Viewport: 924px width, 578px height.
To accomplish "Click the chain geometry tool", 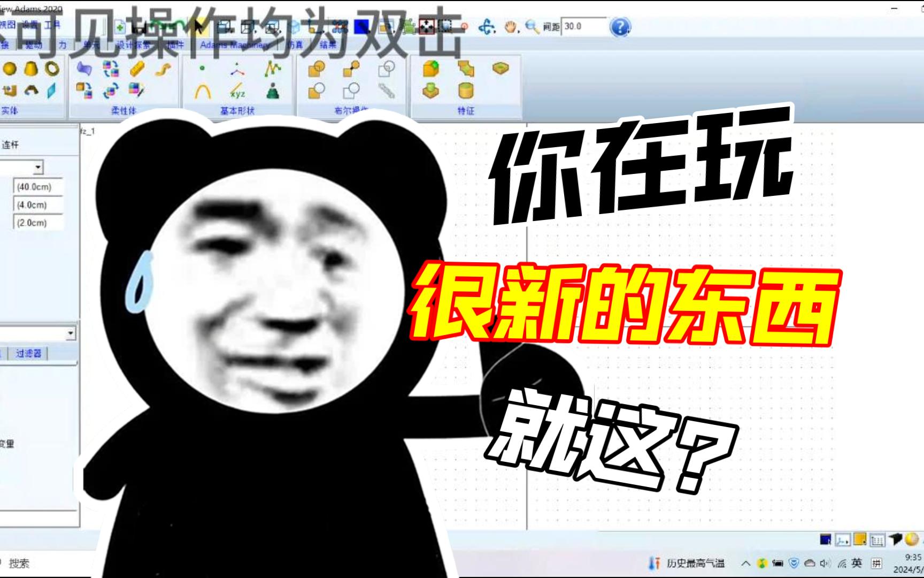I will [386, 91].
